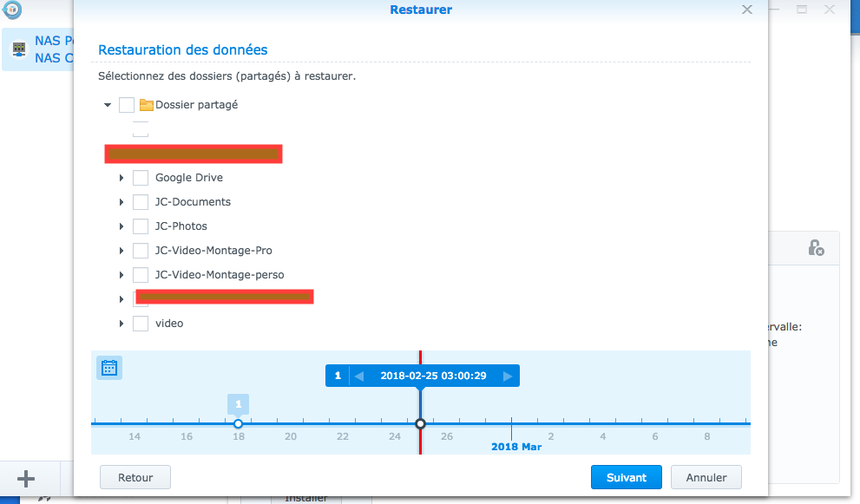The height and width of the screenshot is (504, 860).
Task: Check the JC-Documents checkbox
Action: click(x=141, y=202)
